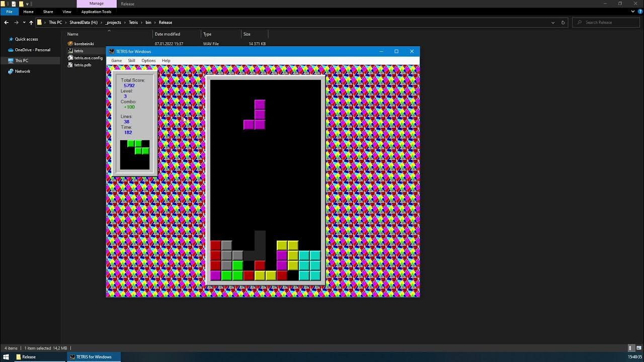
Task: Switch to TETRIS for Windows taskbar button
Action: tap(94, 357)
